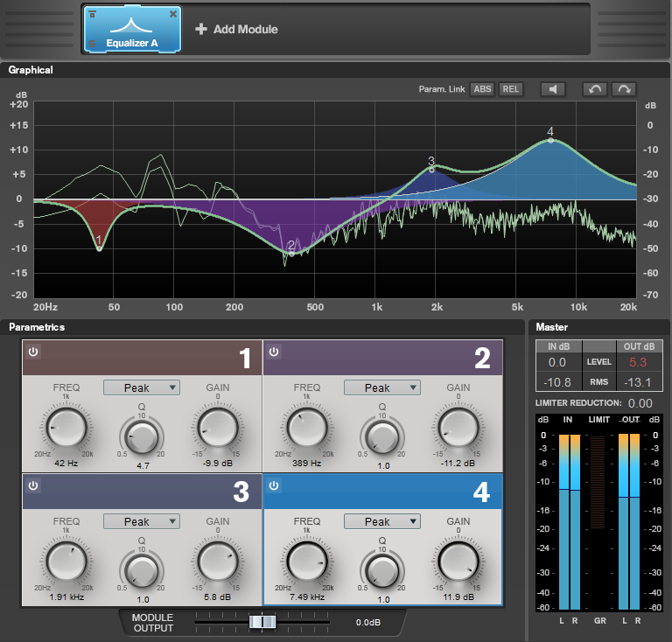Select the Equalizer A module tile
The width and height of the screenshot is (672, 642).
click(x=132, y=29)
